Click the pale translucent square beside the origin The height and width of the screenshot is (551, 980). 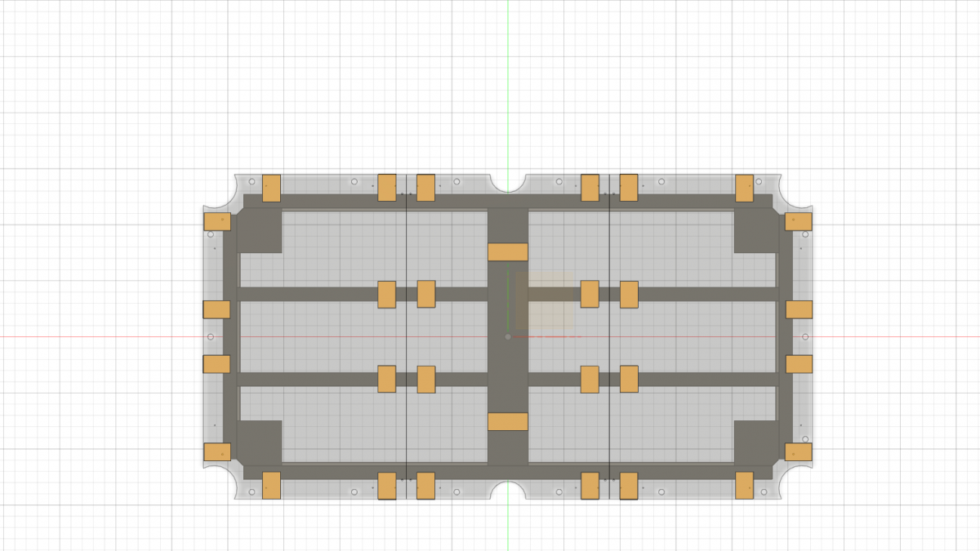(546, 300)
